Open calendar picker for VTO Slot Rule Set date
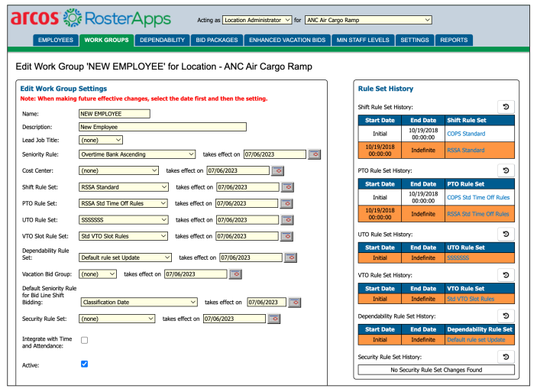The width and height of the screenshot is (537, 392). [286, 236]
